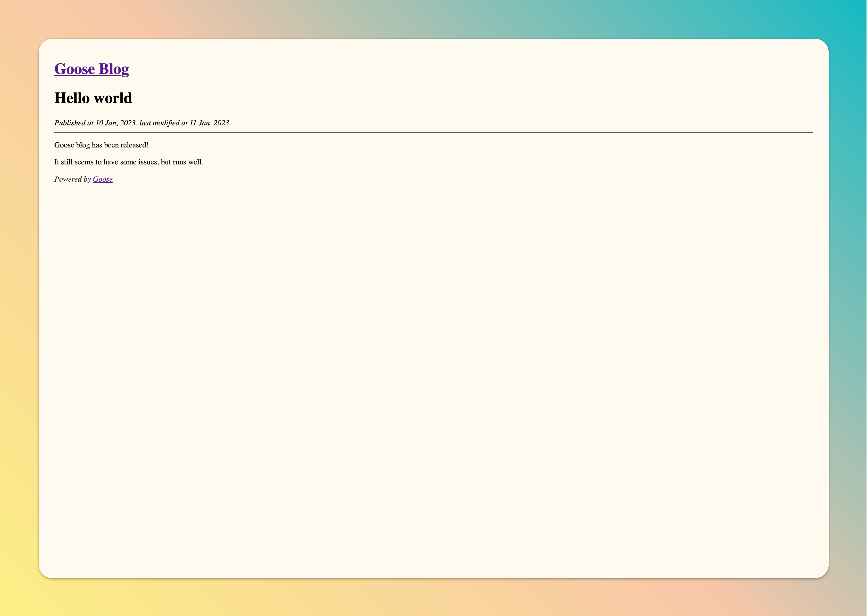The width and height of the screenshot is (867, 616).
Task: Open the Goose Blog header link
Action: click(x=92, y=69)
